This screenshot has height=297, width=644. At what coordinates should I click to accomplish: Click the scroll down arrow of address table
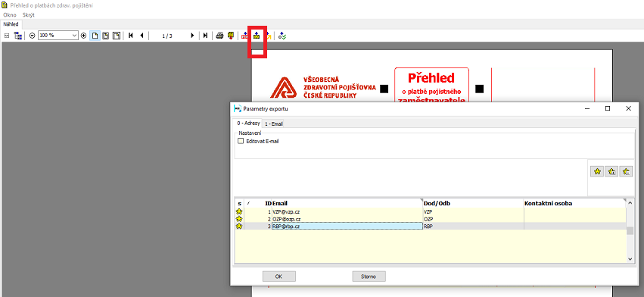(x=630, y=259)
